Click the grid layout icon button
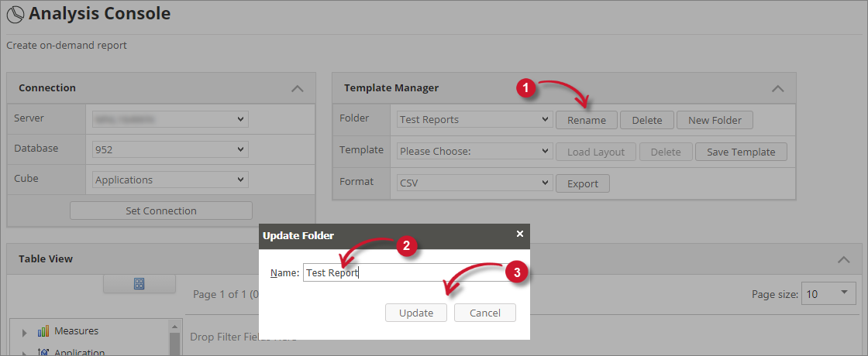 click(139, 284)
